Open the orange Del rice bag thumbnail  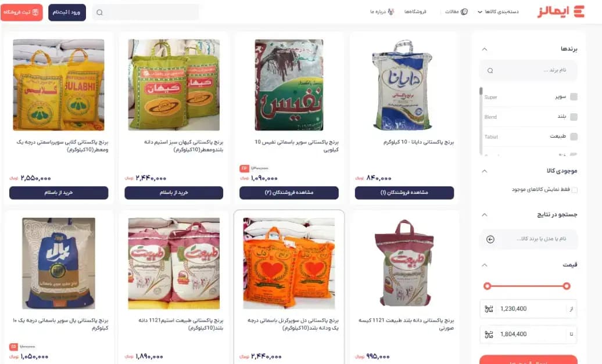point(289,264)
